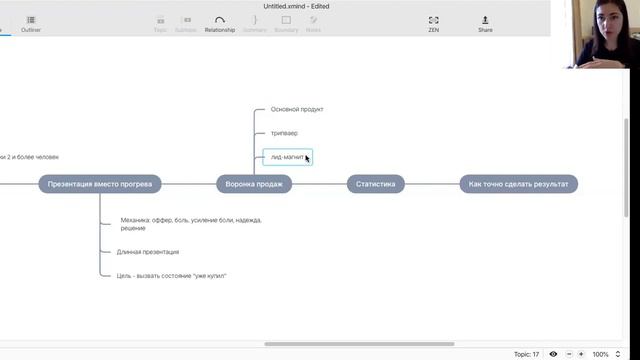This screenshot has height=360, width=640.
Task: Click the vertical scrollbar thumb
Action: [626, 168]
